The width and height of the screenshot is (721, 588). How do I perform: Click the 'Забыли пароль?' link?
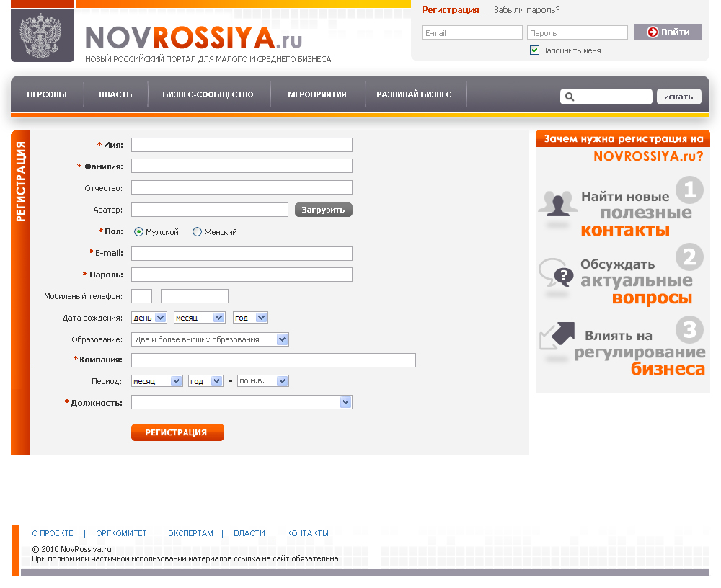pyautogui.click(x=526, y=9)
